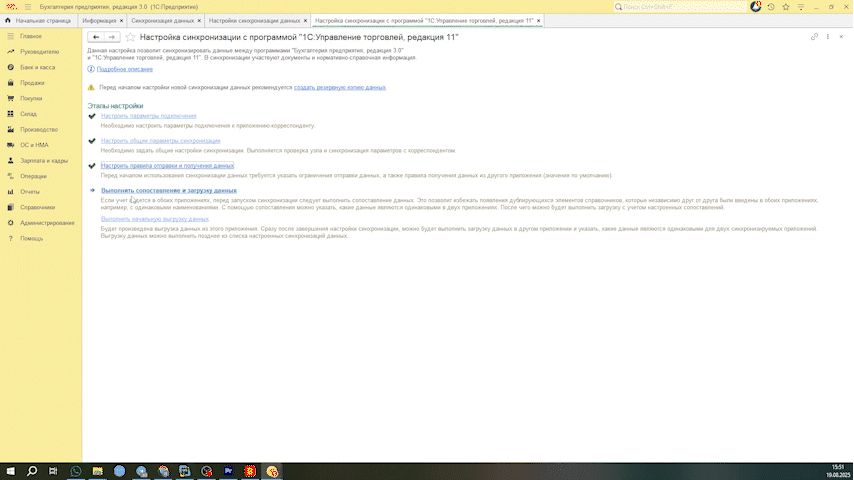Open Настроить общие параметры синхронизации step

161,141
